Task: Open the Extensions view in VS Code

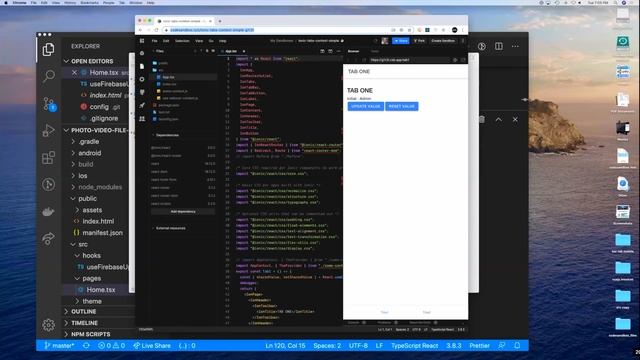Action: pos(48,158)
